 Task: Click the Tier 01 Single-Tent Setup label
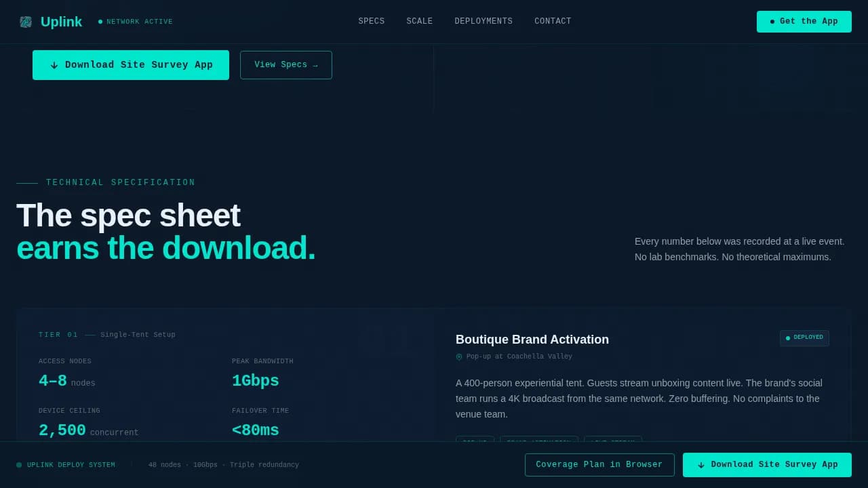(107, 335)
